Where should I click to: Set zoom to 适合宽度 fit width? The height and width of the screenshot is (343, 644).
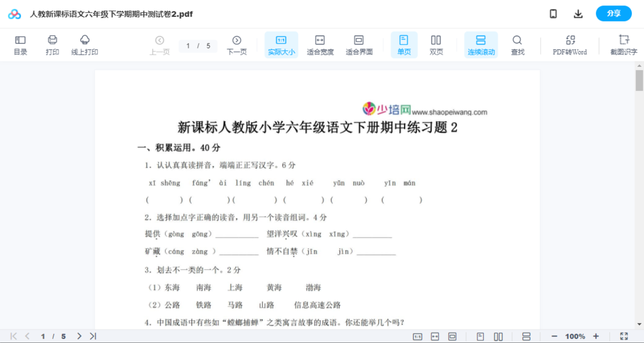pos(320,45)
